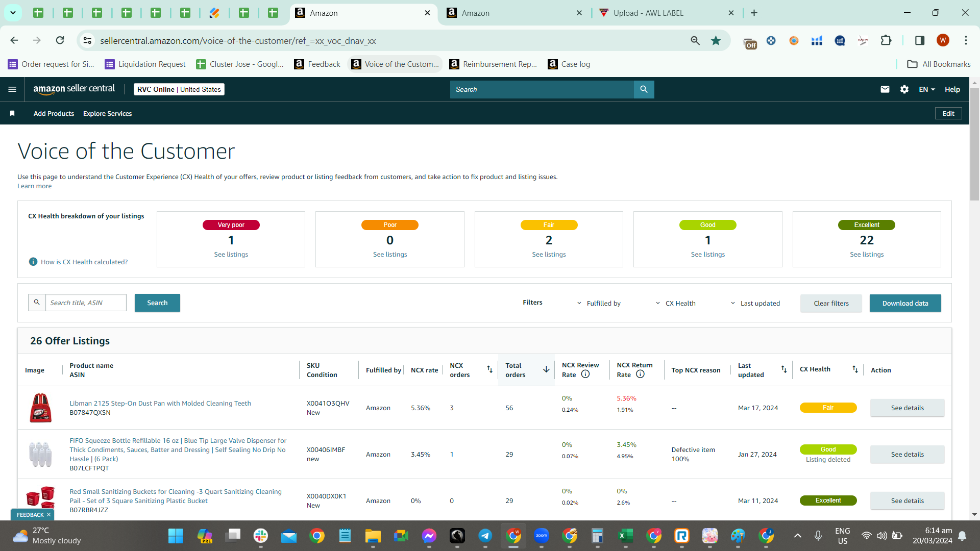Viewport: 980px width, 551px height.
Task: Open the Feedback bookmark
Action: [x=317, y=64]
